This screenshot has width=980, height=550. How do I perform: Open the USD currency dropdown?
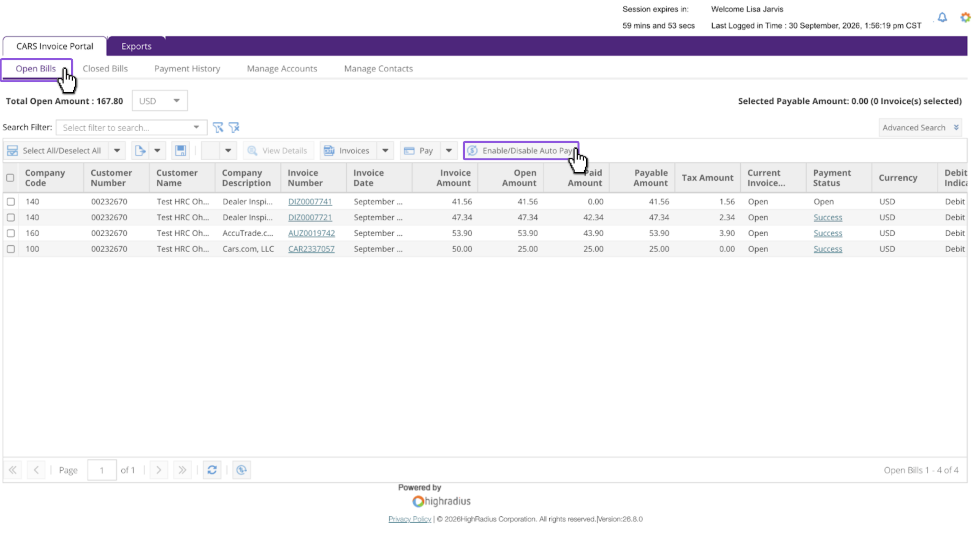click(160, 101)
